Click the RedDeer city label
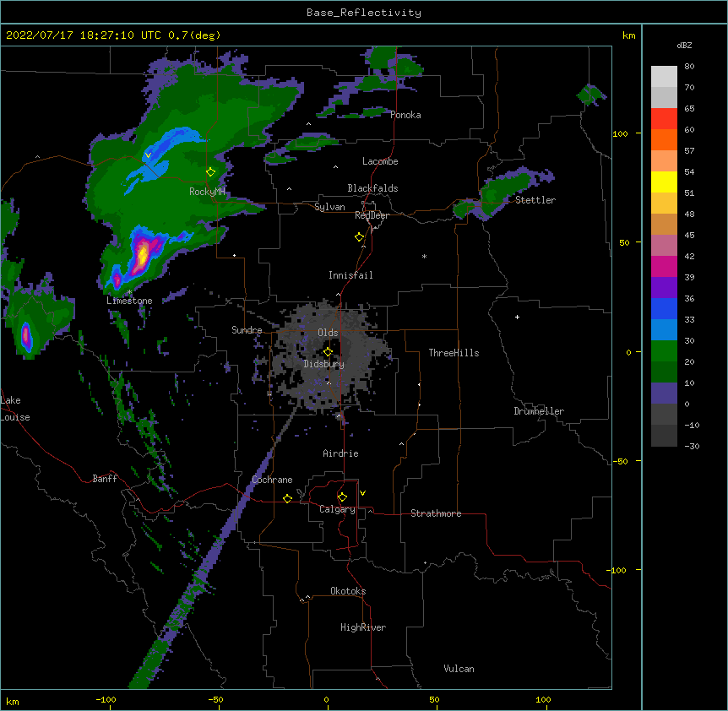This screenshot has width=728, height=711. [372, 215]
